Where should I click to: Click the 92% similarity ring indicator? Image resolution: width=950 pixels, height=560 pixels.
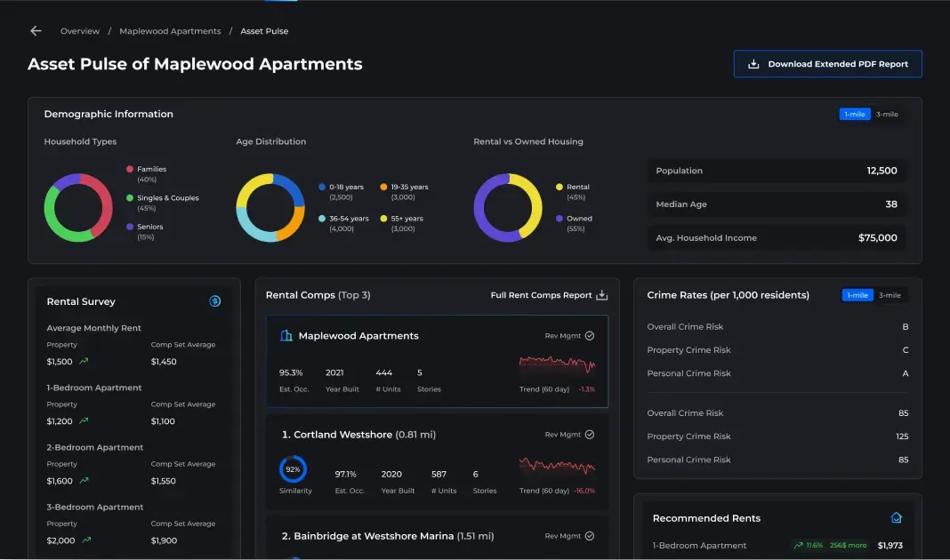tap(293, 469)
